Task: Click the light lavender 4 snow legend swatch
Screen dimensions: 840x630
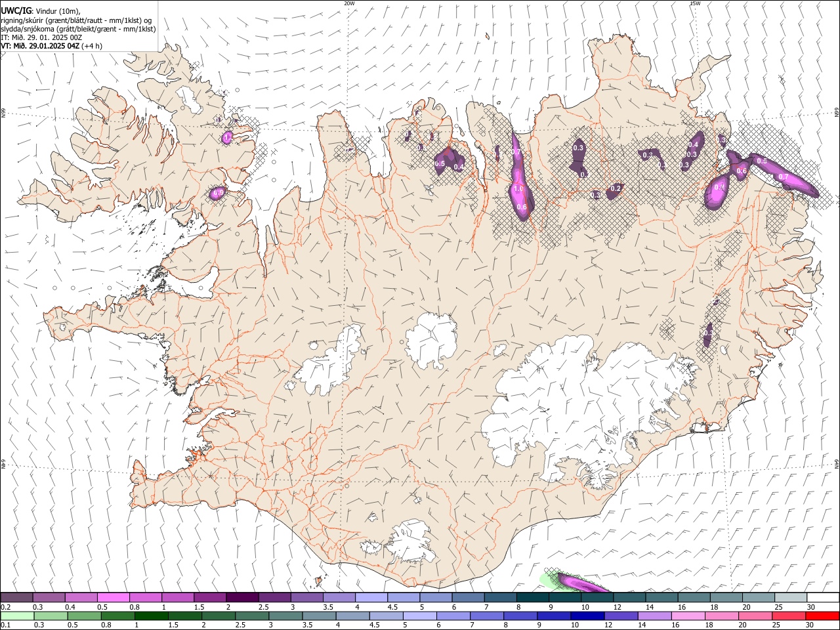Action: click(371, 597)
